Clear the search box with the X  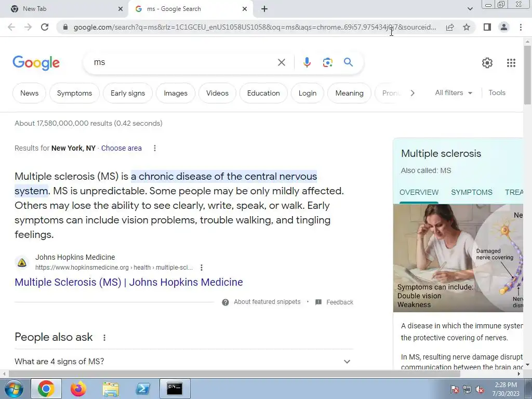[281, 62]
